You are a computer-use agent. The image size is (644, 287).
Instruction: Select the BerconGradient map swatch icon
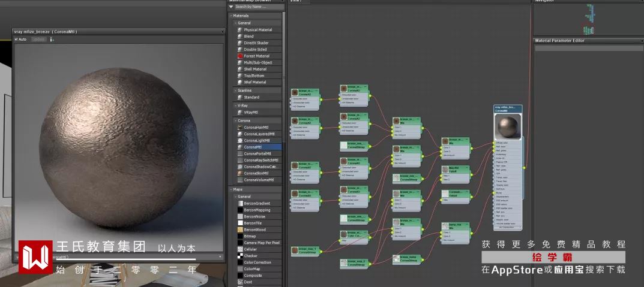pos(240,204)
